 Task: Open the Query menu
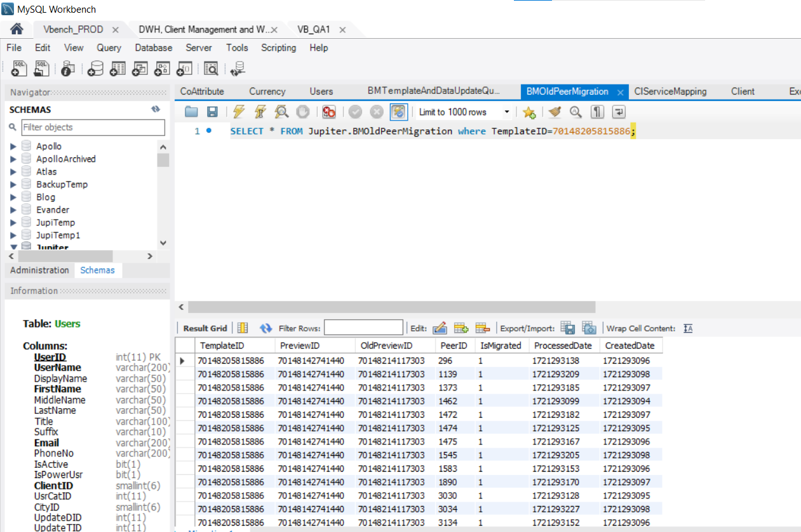click(x=109, y=48)
